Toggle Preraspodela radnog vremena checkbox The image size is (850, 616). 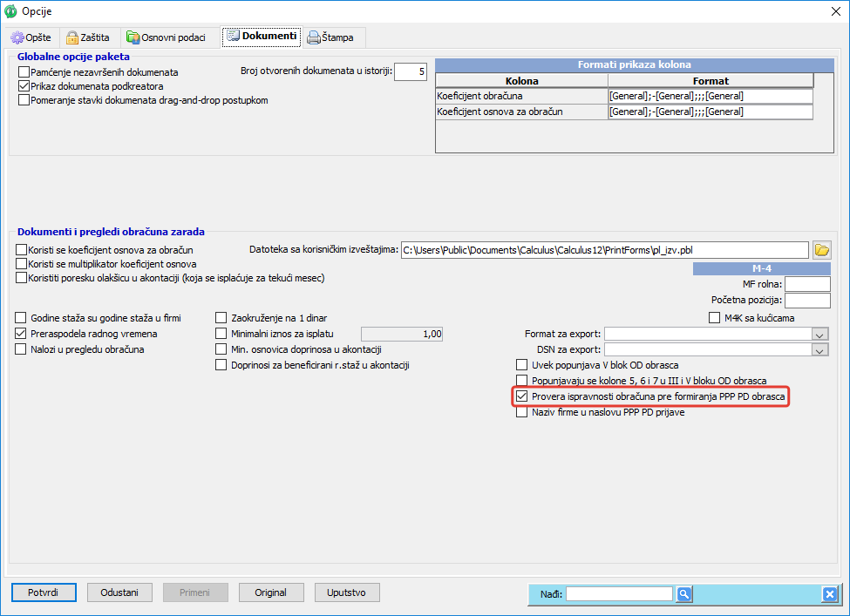point(22,334)
